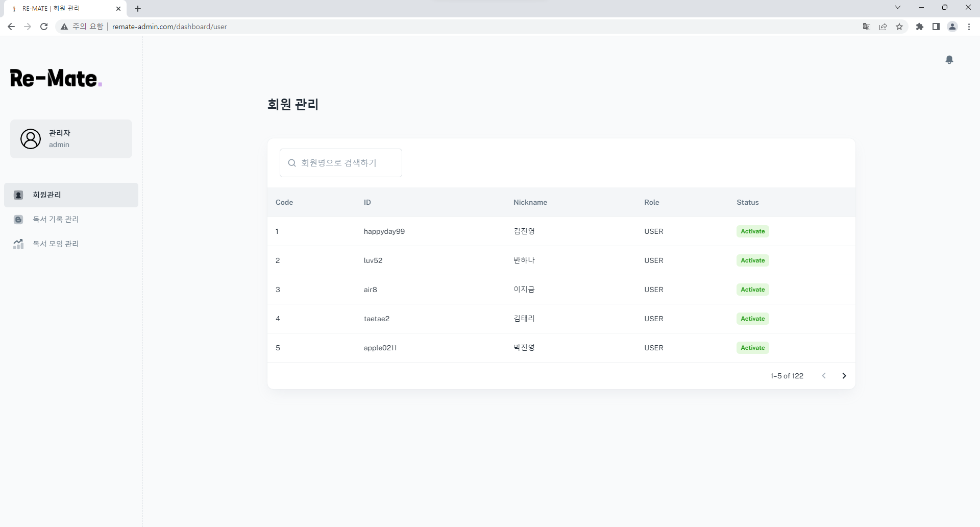Click the bookmark star icon
The width and height of the screenshot is (980, 527).
pyautogui.click(x=900, y=27)
